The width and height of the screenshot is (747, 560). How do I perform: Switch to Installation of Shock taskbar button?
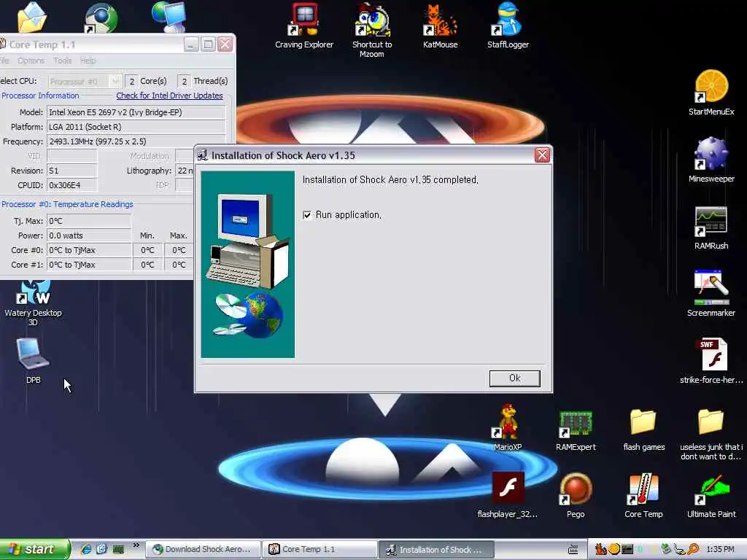click(x=436, y=549)
